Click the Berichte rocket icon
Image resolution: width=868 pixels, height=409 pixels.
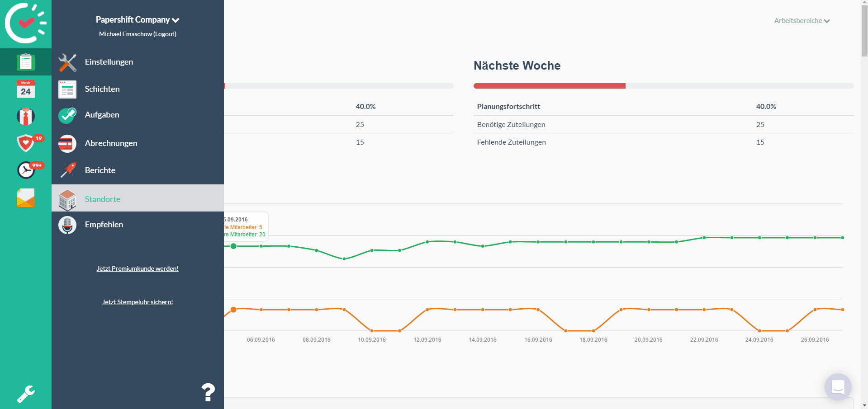pyautogui.click(x=68, y=170)
